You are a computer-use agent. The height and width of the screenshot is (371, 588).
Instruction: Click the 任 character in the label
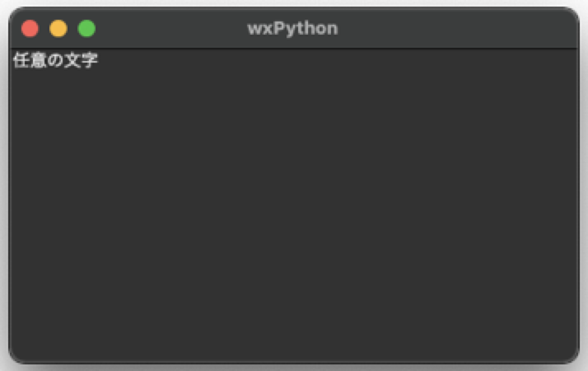pyautogui.click(x=21, y=60)
